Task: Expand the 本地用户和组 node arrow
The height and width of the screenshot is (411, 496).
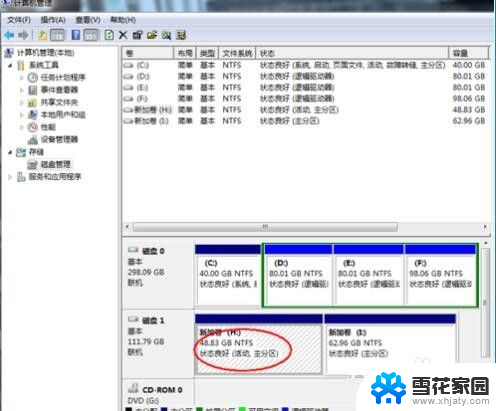Action: [x=22, y=115]
